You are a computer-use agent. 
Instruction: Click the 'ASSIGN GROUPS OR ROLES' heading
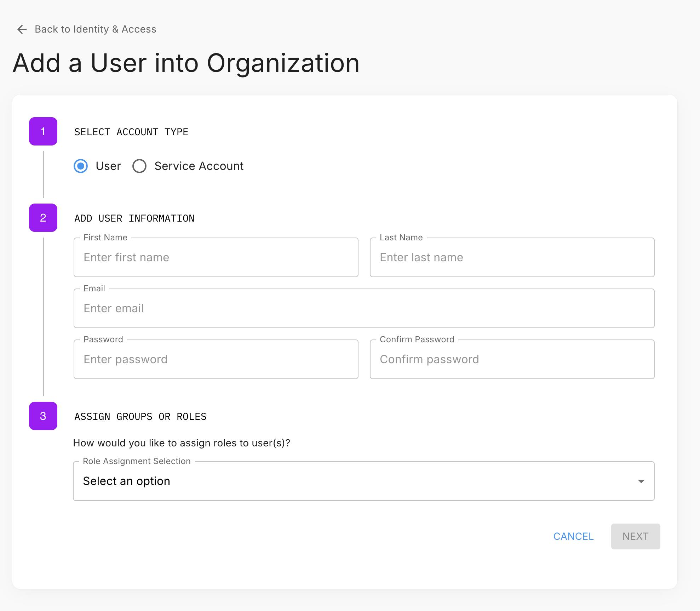point(140,417)
